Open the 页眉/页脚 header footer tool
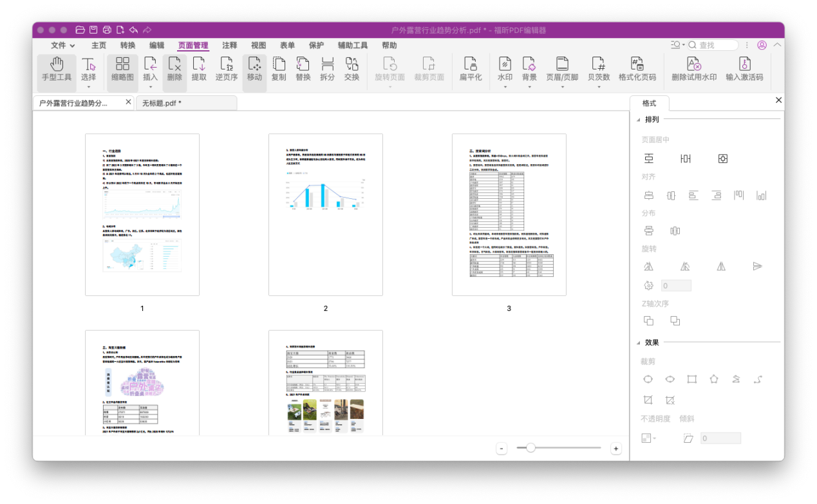 562,70
